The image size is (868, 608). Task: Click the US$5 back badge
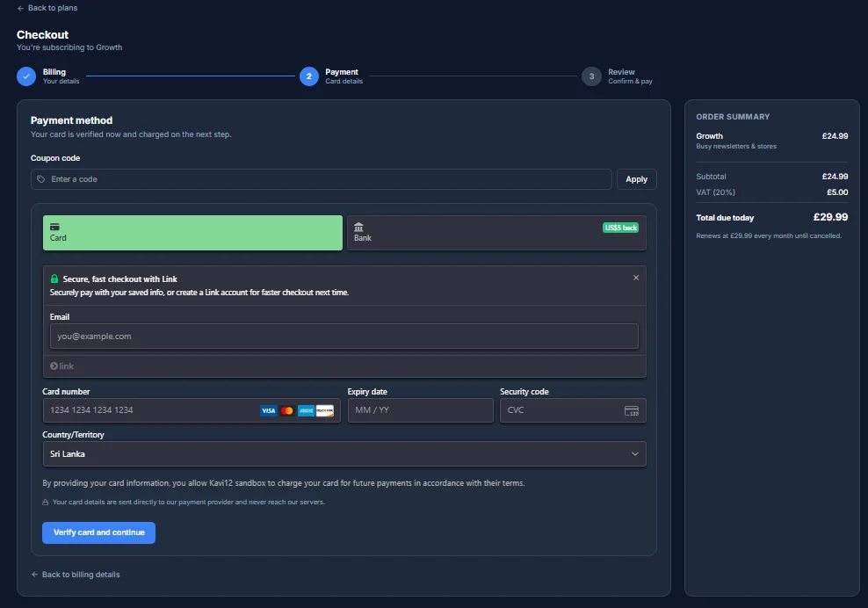coord(620,228)
